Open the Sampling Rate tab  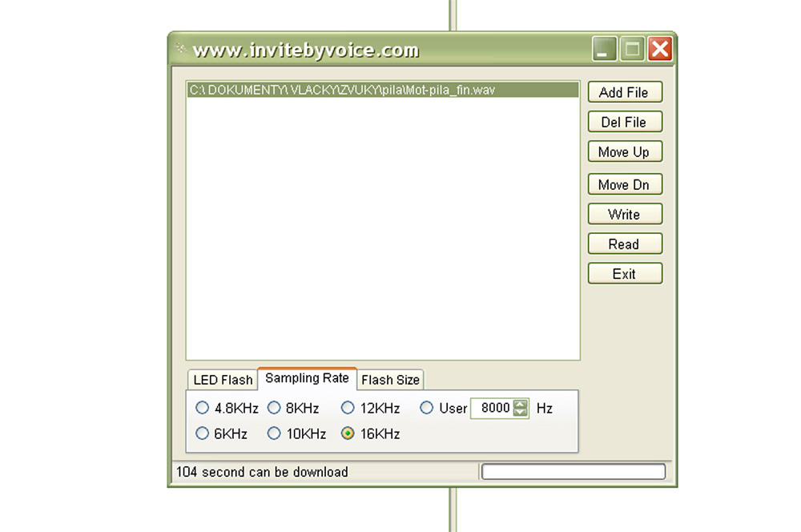click(x=307, y=378)
